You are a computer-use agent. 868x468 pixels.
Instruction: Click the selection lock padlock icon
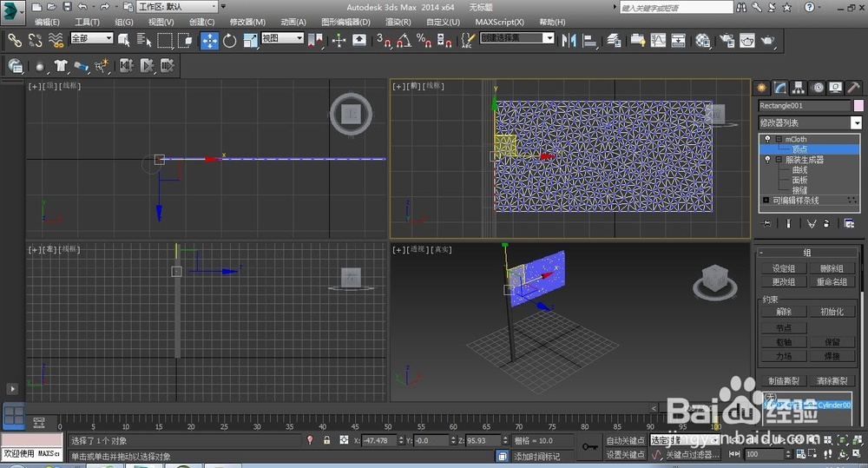click(327, 439)
